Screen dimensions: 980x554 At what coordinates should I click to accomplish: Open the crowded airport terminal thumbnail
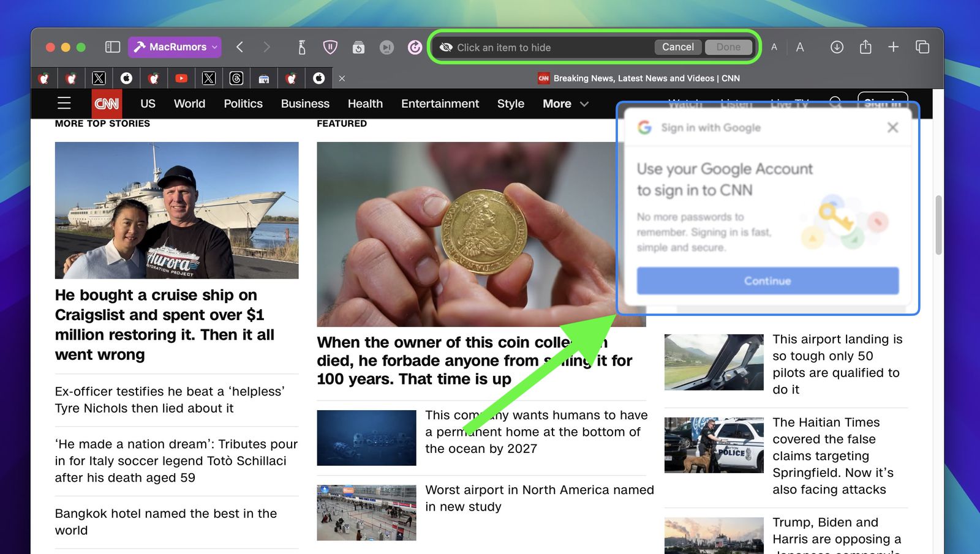pyautogui.click(x=366, y=513)
